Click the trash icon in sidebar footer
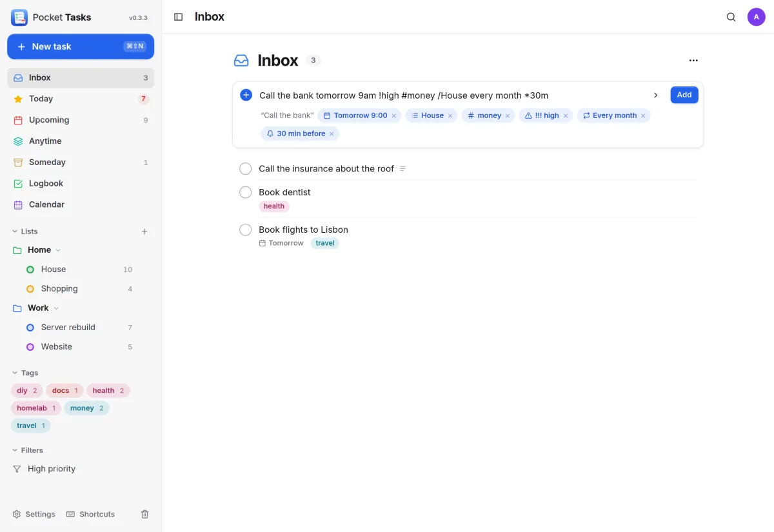The image size is (774, 532). pyautogui.click(x=145, y=514)
